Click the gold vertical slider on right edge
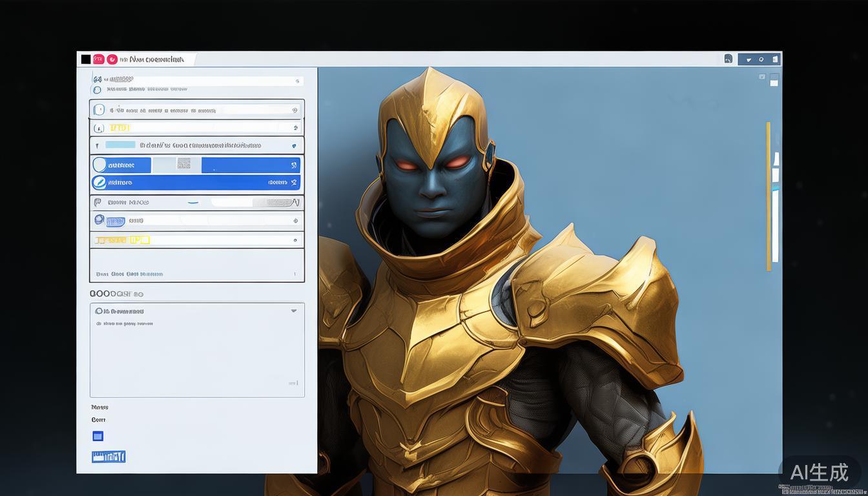868x496 pixels. click(x=769, y=196)
